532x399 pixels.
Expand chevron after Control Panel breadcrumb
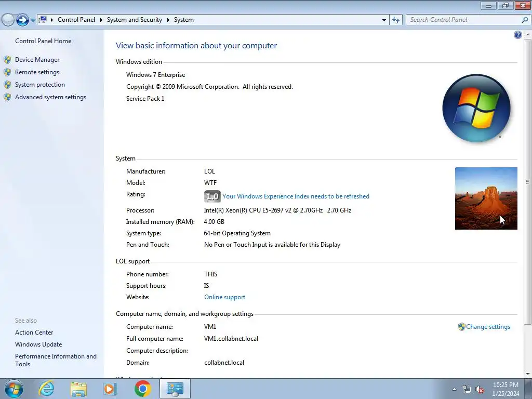point(101,20)
